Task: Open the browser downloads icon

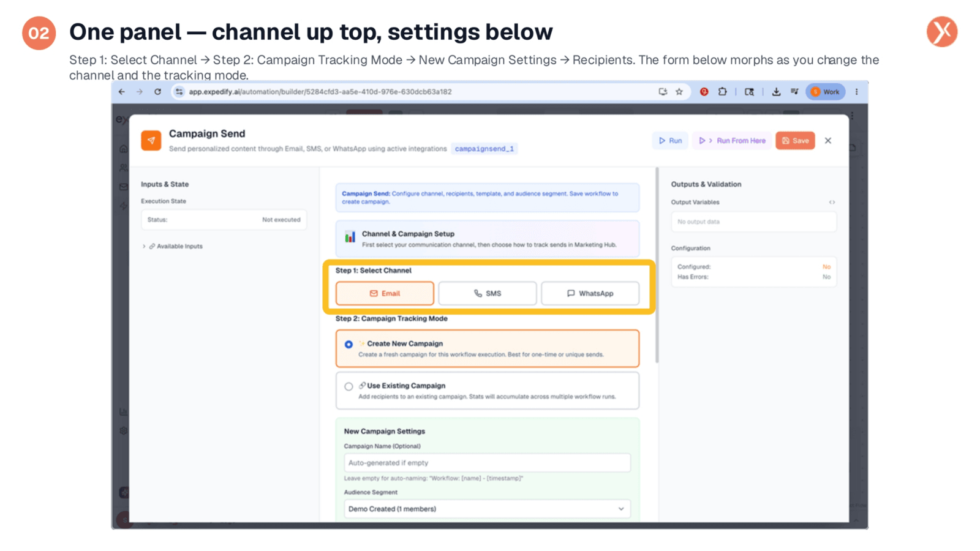Action: click(776, 92)
